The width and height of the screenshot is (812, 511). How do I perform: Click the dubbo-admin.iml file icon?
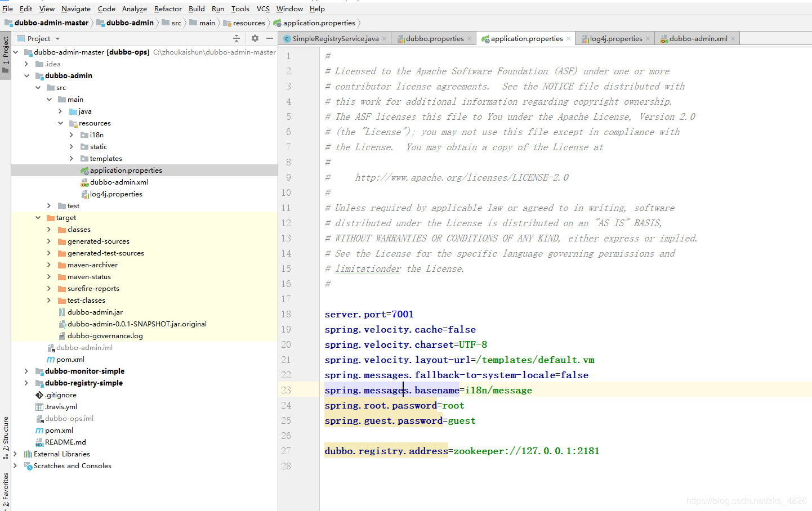(x=51, y=347)
